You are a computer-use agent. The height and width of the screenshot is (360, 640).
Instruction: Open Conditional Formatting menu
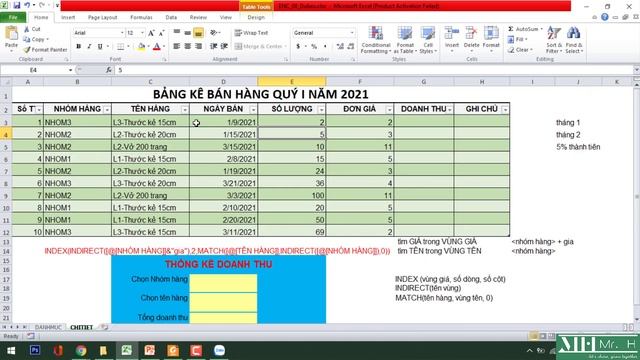(x=376, y=40)
